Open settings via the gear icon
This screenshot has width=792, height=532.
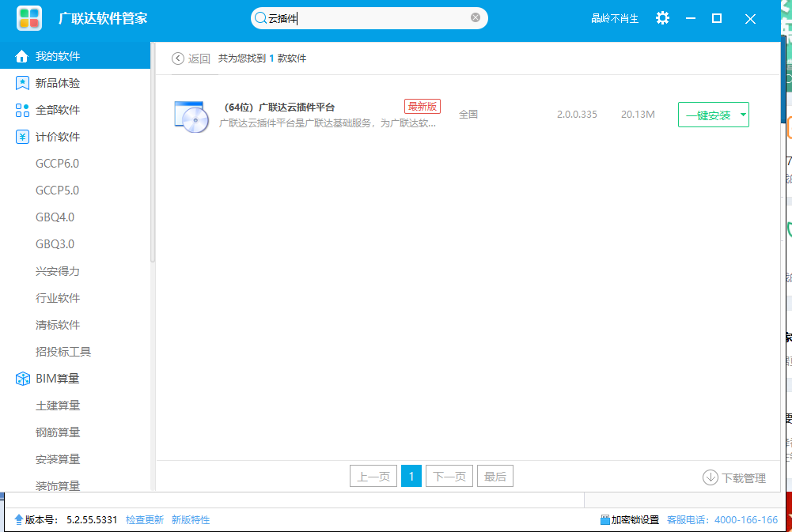pyautogui.click(x=662, y=18)
